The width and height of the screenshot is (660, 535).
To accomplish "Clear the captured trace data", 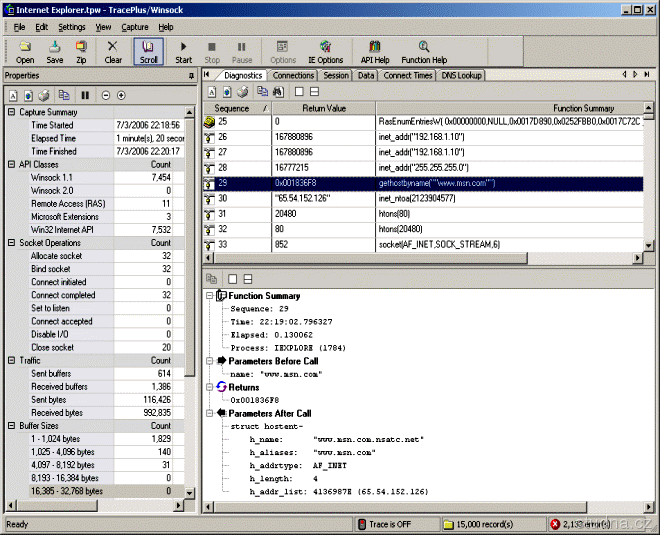I will (113, 51).
